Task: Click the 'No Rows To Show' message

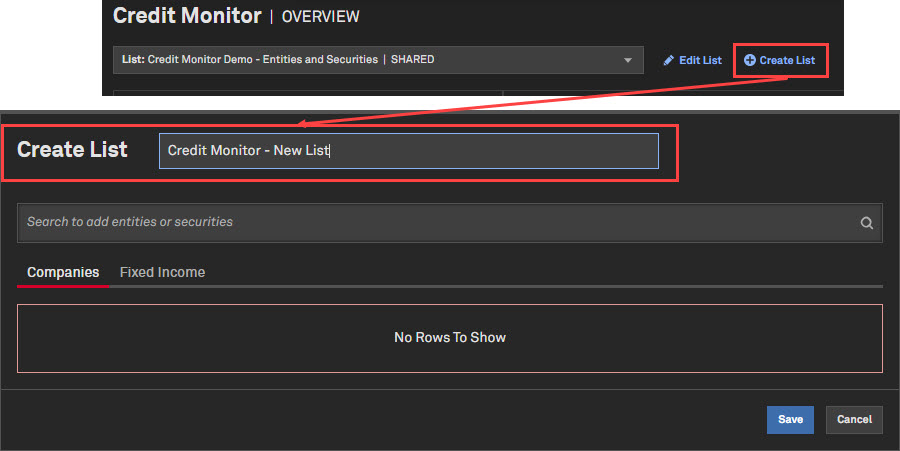Action: click(450, 337)
